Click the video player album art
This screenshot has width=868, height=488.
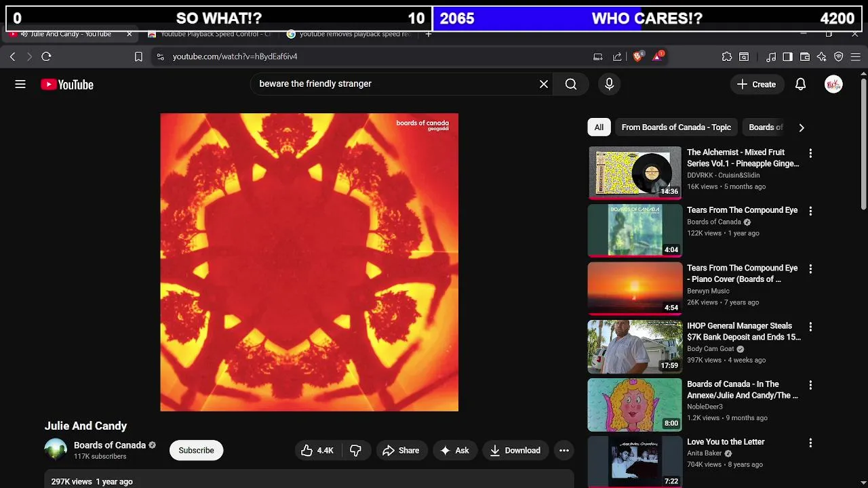309,262
